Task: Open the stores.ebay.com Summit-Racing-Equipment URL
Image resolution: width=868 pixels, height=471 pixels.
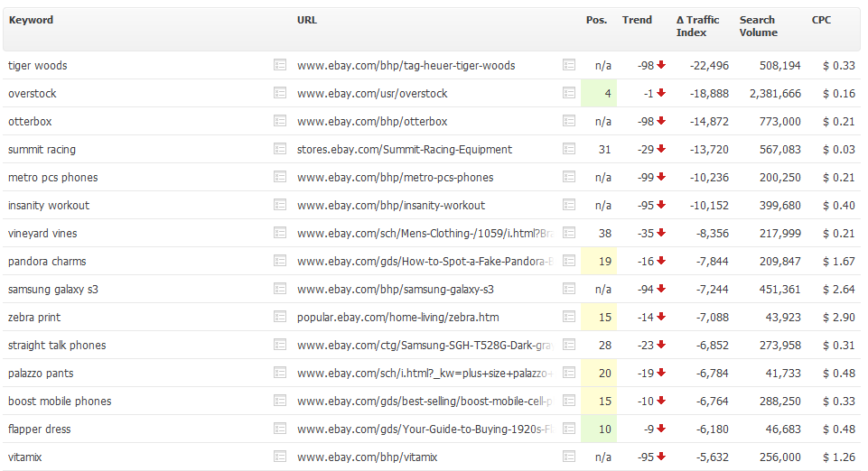Action: pos(404,149)
